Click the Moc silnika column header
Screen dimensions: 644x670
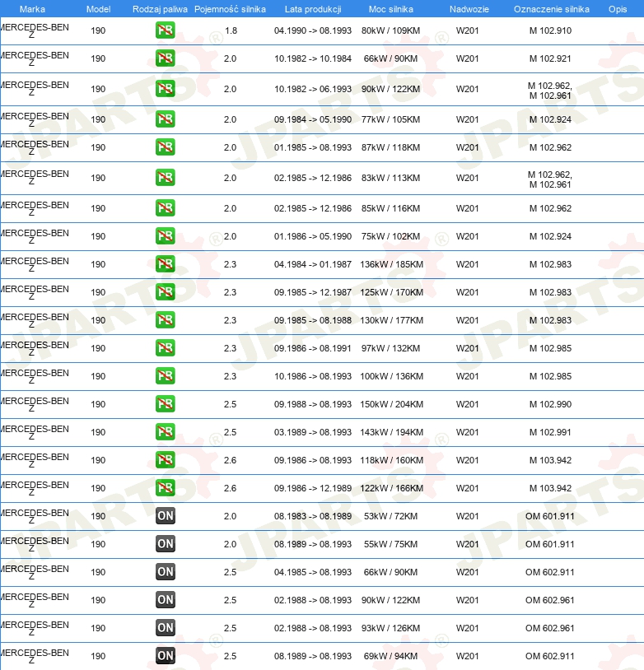point(391,9)
